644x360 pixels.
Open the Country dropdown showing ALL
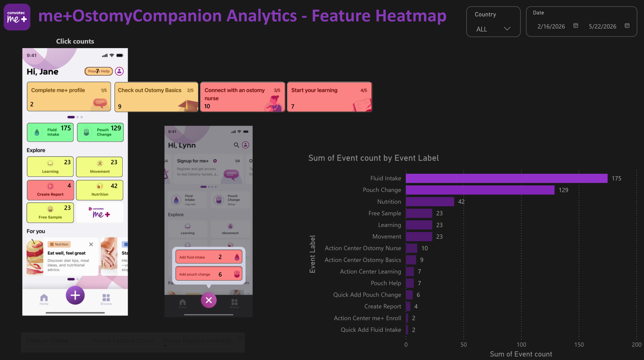click(493, 29)
